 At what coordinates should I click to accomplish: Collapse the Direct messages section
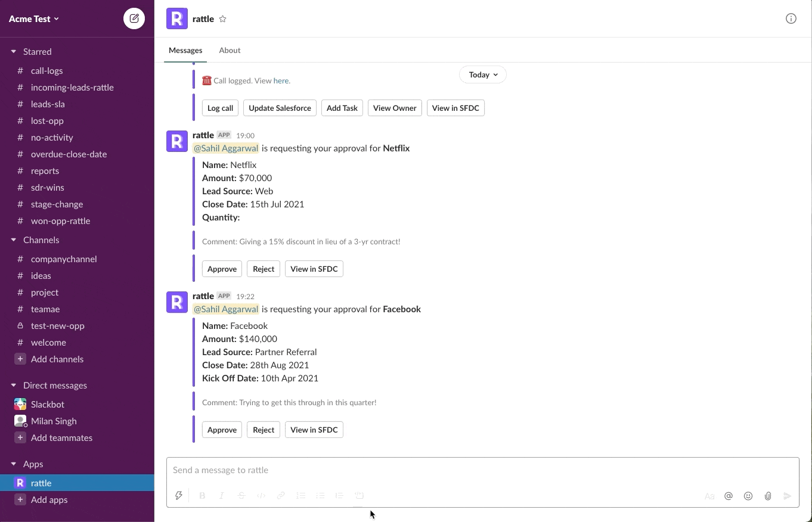13,385
